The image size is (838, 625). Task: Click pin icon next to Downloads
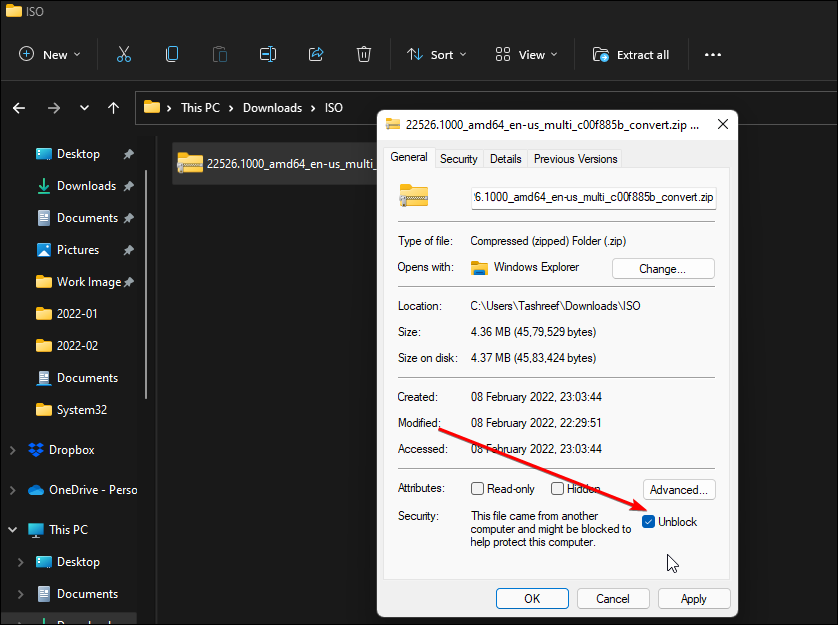pyautogui.click(x=128, y=186)
